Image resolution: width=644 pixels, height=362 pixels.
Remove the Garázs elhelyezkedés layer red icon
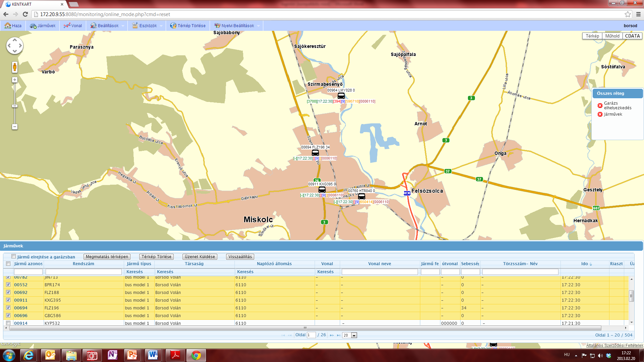point(600,106)
